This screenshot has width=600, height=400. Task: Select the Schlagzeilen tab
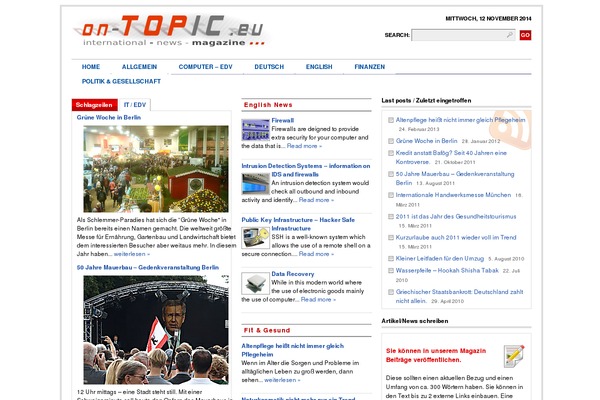pos(94,105)
